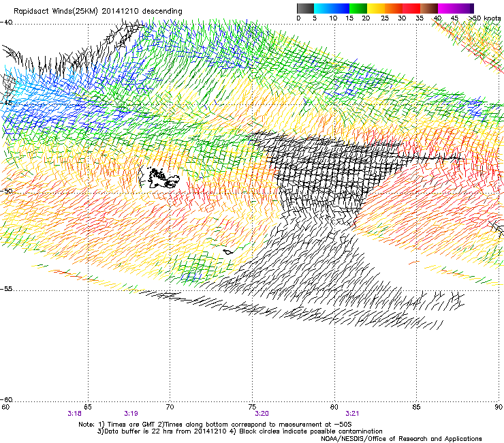
Task: Click the longitude label '60'
Action: (x=5, y=407)
